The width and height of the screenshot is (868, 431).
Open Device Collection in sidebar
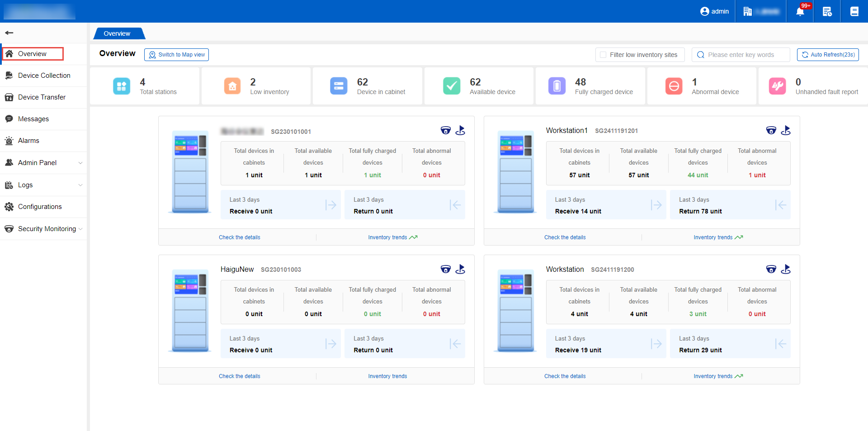tap(44, 76)
